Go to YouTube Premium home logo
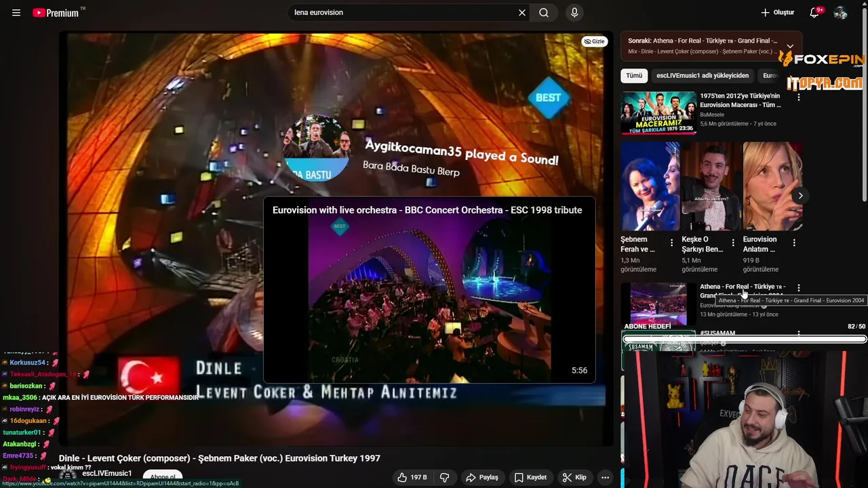Screen dimensions: 868x488 pos(56,13)
